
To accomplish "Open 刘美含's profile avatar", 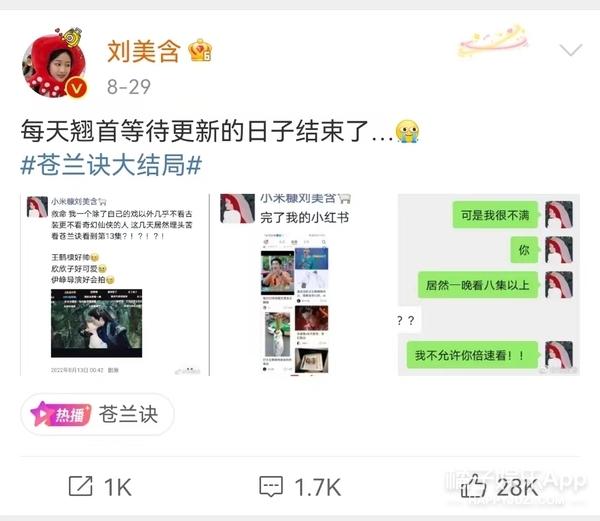I will (x=55, y=63).
